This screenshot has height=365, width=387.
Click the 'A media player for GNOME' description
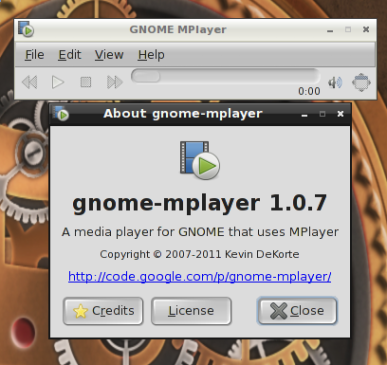click(200, 232)
